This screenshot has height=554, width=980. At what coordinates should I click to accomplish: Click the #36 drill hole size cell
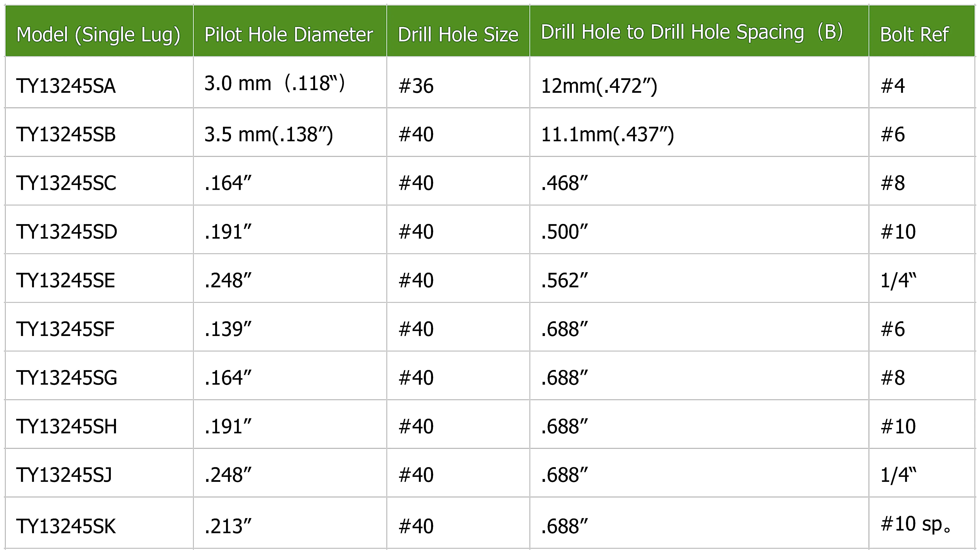click(415, 86)
